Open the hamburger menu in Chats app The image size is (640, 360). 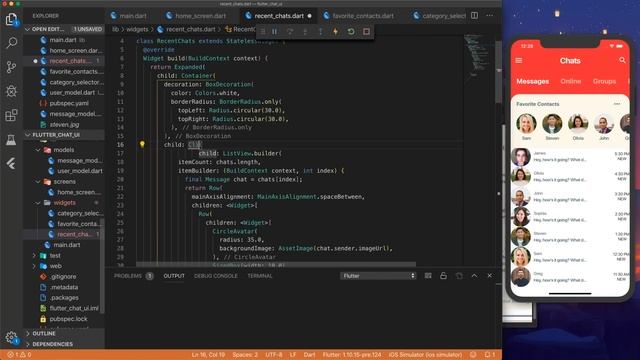519,60
